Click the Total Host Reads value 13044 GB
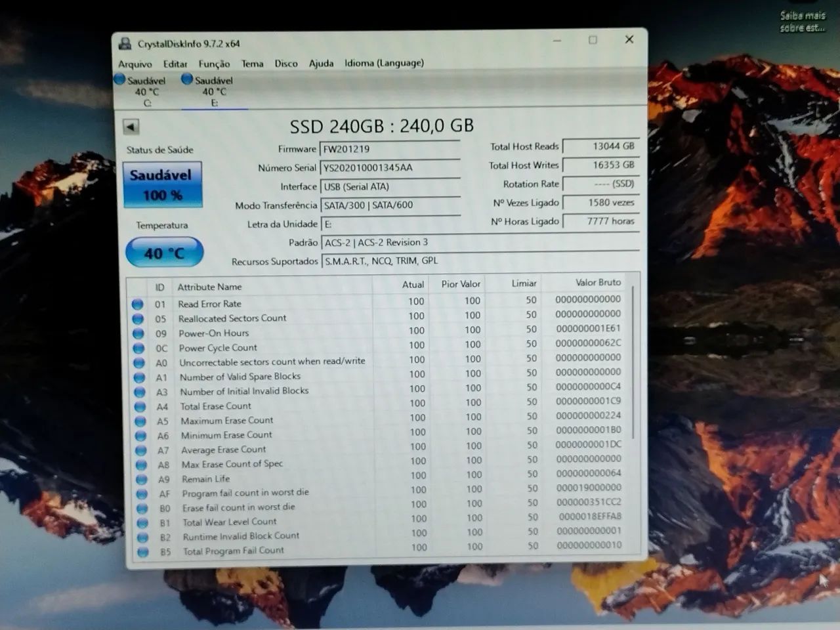The image size is (840, 630). 601,146
